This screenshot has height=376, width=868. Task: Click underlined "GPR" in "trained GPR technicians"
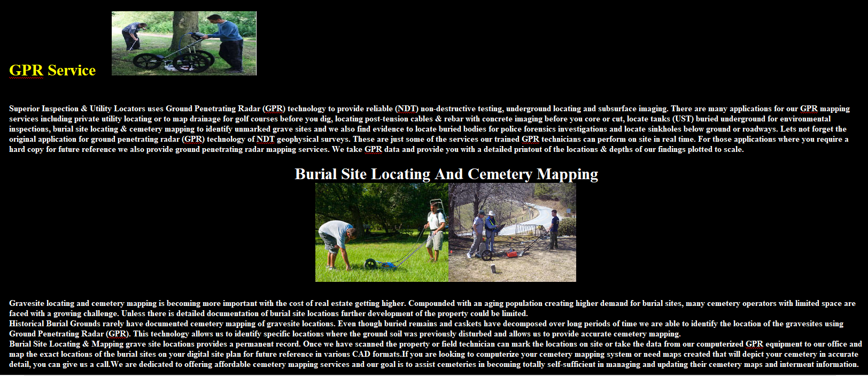tap(530, 139)
